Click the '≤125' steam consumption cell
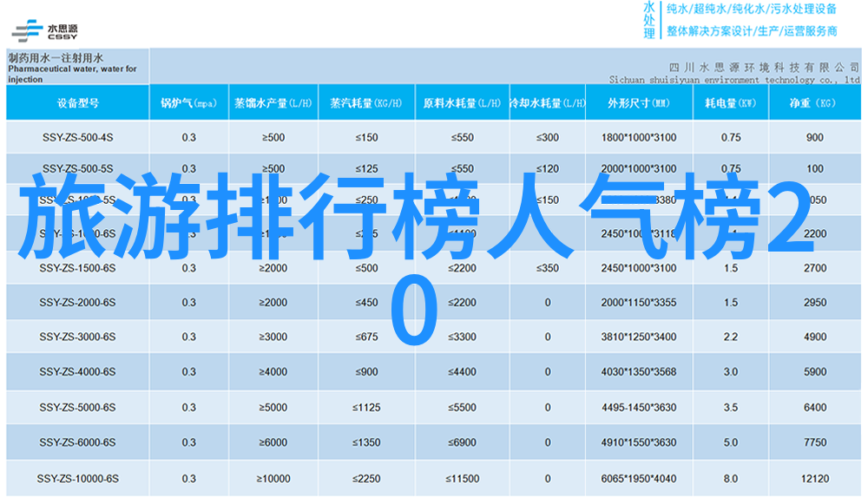 point(366,168)
